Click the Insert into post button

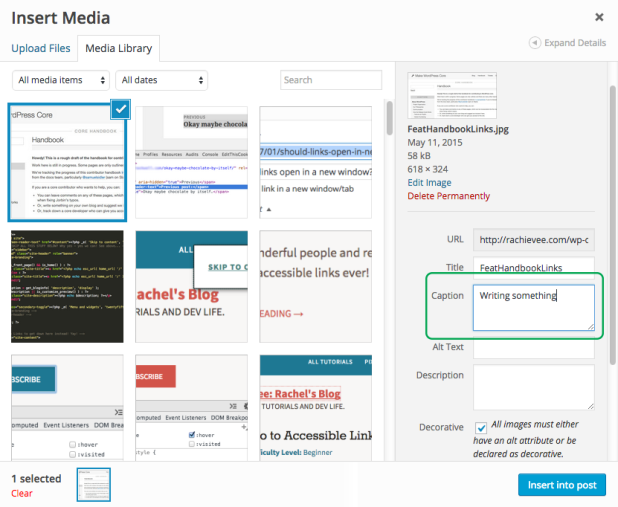coord(562,485)
